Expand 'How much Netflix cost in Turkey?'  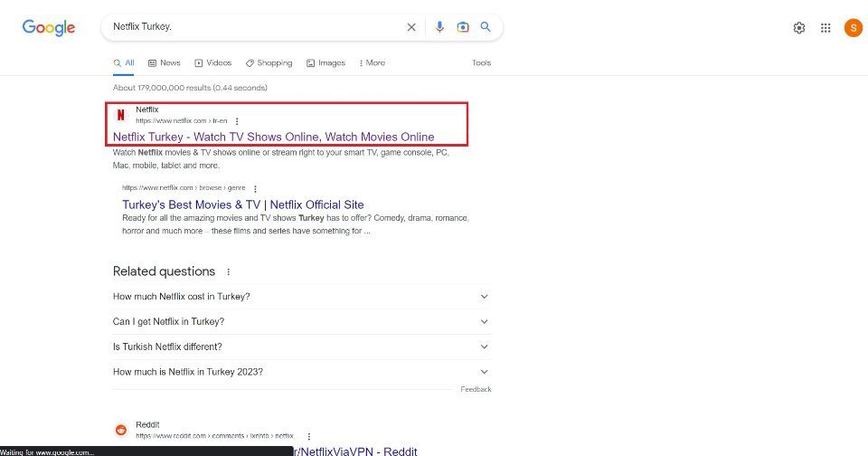pos(302,297)
